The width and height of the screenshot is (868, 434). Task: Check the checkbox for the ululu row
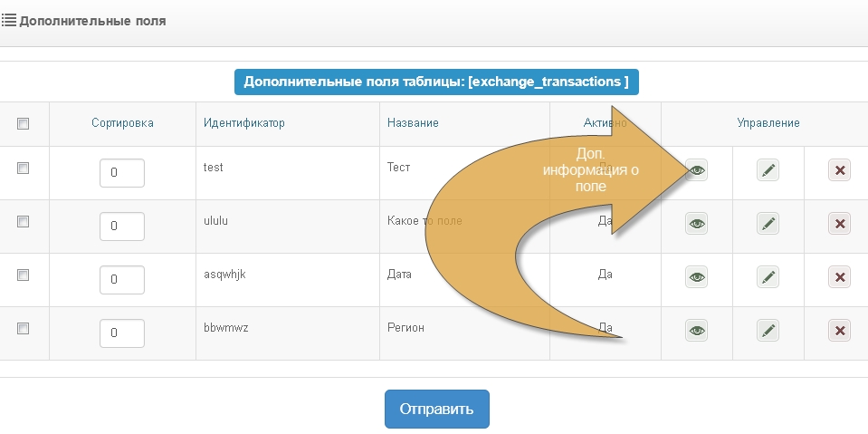point(24,221)
